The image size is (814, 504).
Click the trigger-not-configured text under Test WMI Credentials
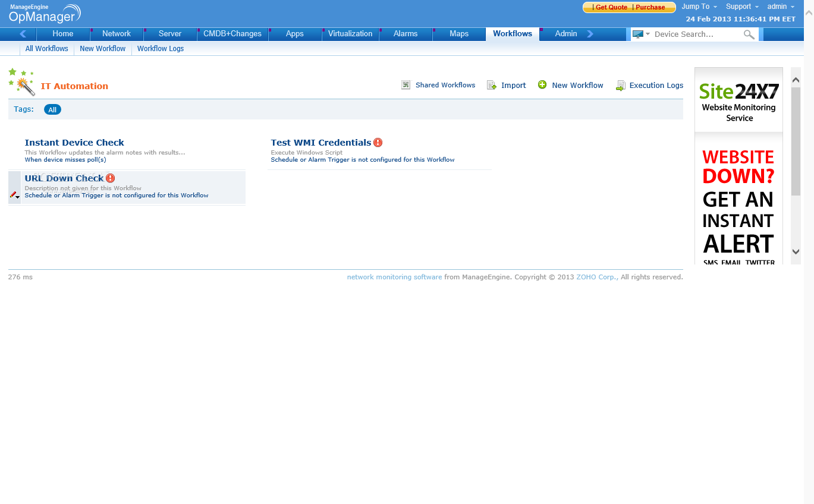(x=363, y=160)
